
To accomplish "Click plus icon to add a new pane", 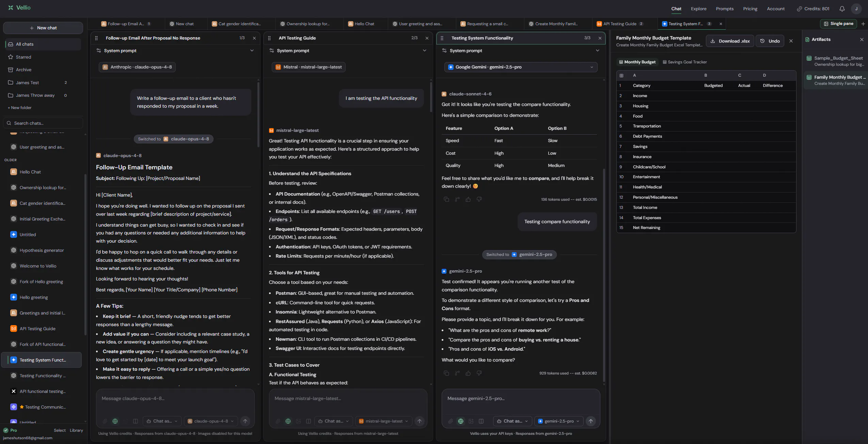I will pyautogui.click(x=863, y=24).
